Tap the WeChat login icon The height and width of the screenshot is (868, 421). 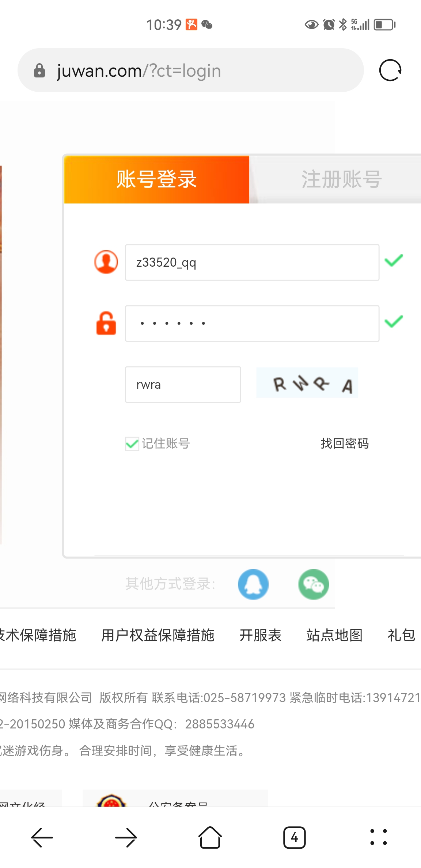click(x=314, y=584)
